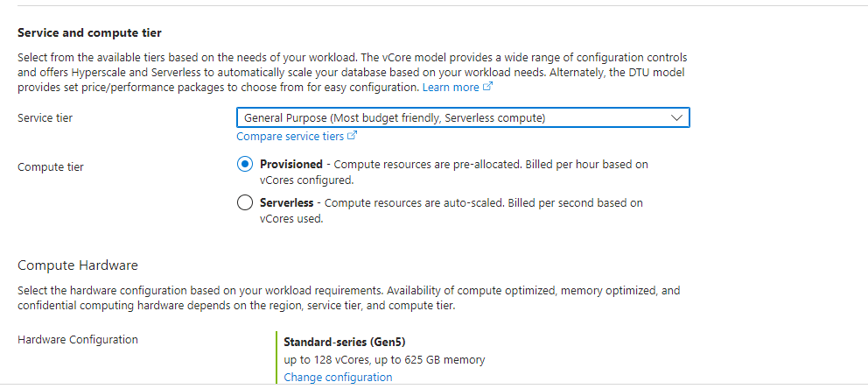This screenshot has width=868, height=389.
Task: Click the vCore model description paragraph
Action: 350,72
